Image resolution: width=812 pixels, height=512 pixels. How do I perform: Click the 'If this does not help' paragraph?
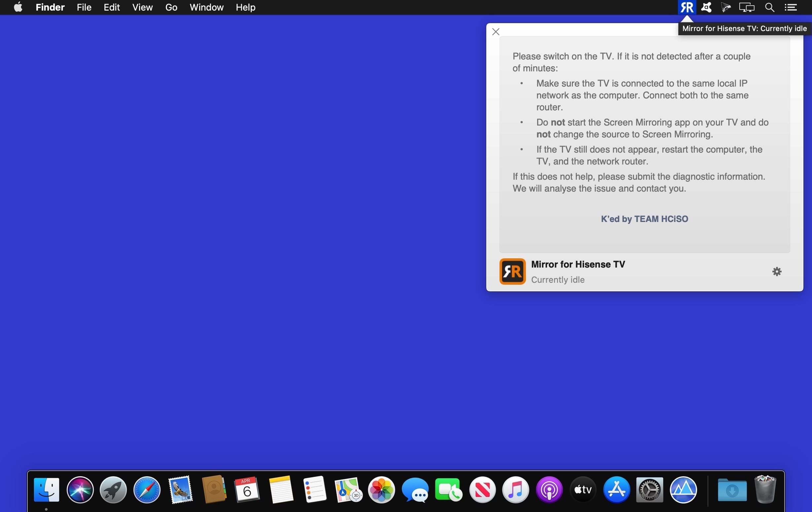(x=639, y=182)
